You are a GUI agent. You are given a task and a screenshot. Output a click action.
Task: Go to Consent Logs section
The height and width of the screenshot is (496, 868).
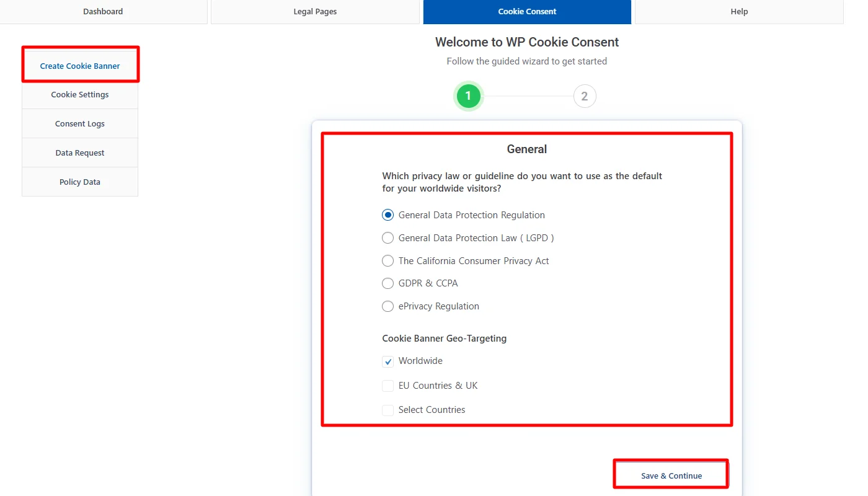coord(80,124)
